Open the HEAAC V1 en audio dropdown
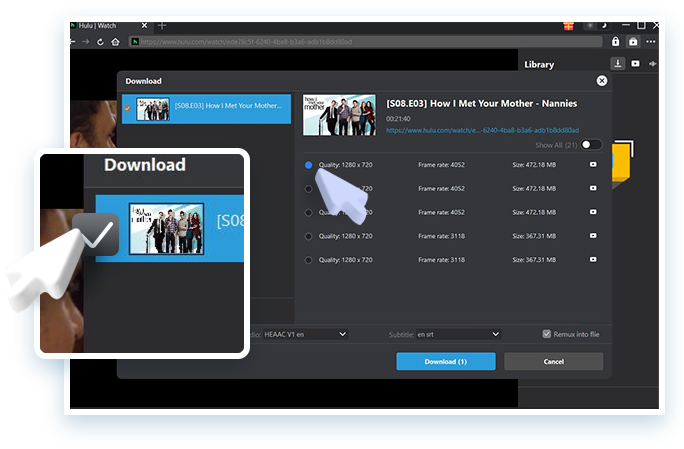The image size is (684, 449). [305, 334]
